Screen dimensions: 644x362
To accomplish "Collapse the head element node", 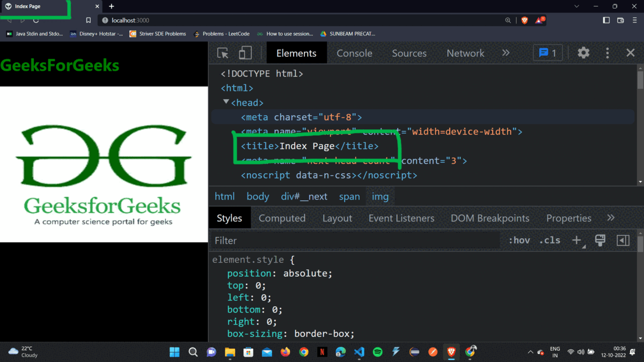I will 226,102.
